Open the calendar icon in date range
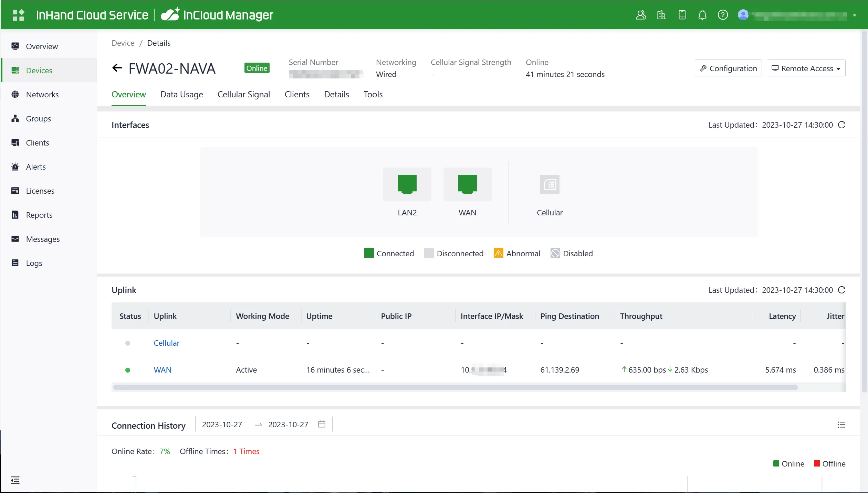868x493 pixels. 322,424
